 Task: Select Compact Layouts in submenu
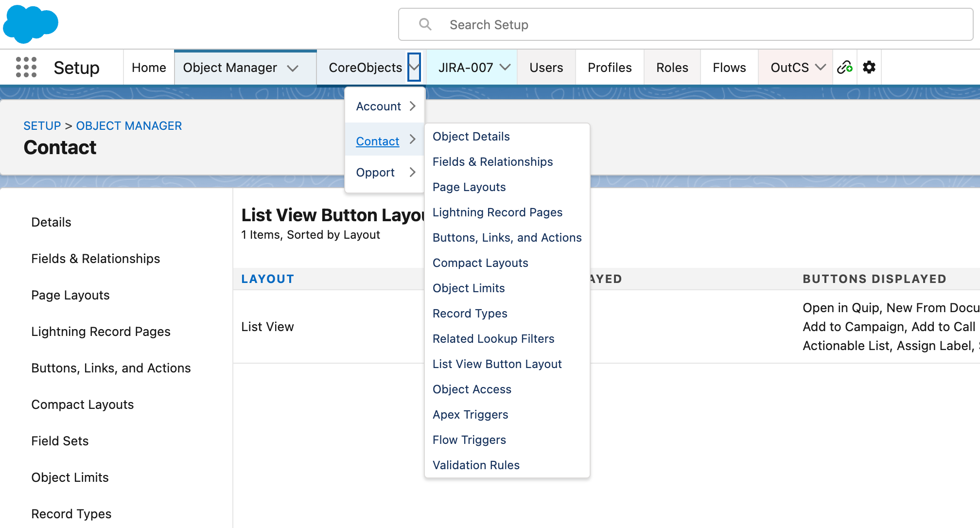point(480,263)
